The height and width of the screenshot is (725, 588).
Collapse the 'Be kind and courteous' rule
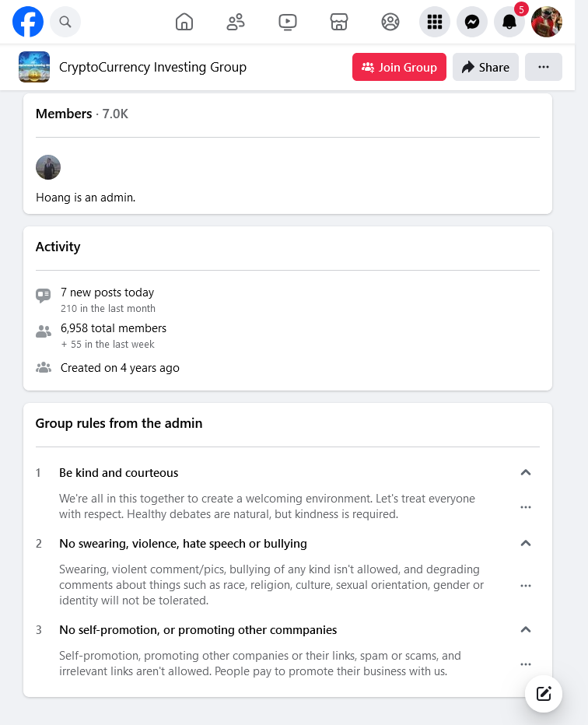click(526, 472)
